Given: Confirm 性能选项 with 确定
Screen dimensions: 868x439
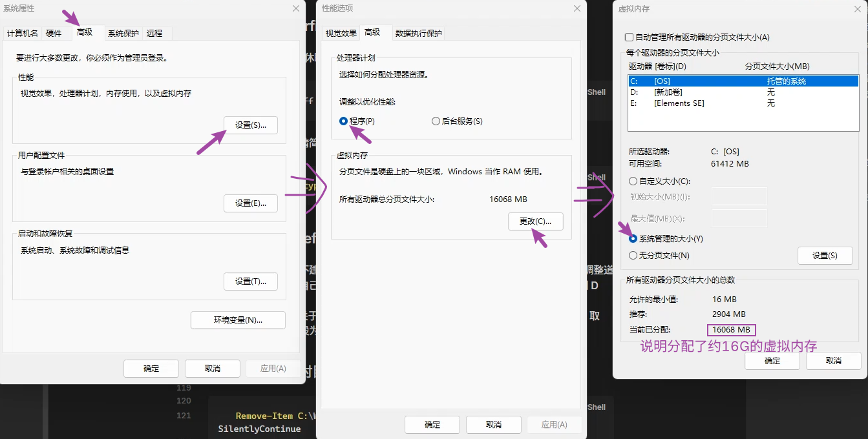Looking at the screenshot, I should click(x=432, y=425).
